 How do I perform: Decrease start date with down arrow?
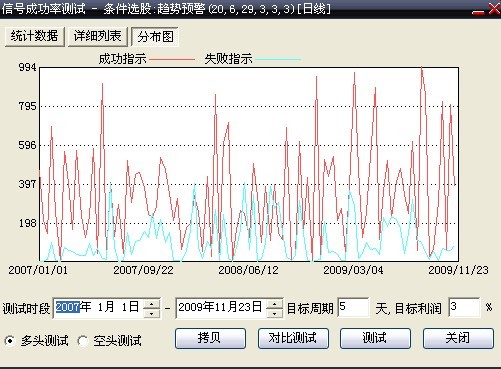(x=152, y=313)
